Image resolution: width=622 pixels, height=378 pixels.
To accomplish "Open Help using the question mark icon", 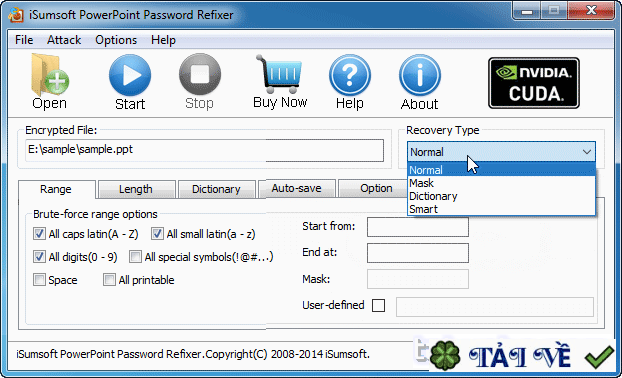I will pyautogui.click(x=349, y=75).
